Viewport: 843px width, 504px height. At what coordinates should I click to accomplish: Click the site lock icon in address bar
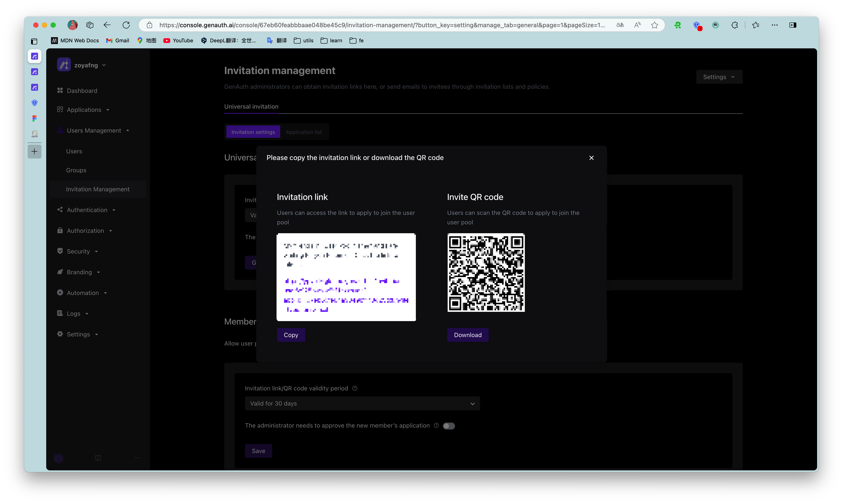pos(150,25)
